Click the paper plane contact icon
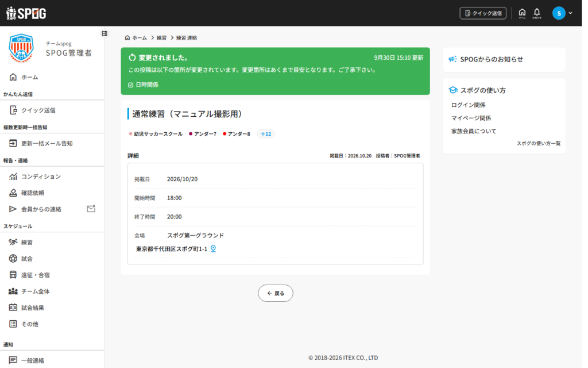588x368 pixels. click(13, 209)
